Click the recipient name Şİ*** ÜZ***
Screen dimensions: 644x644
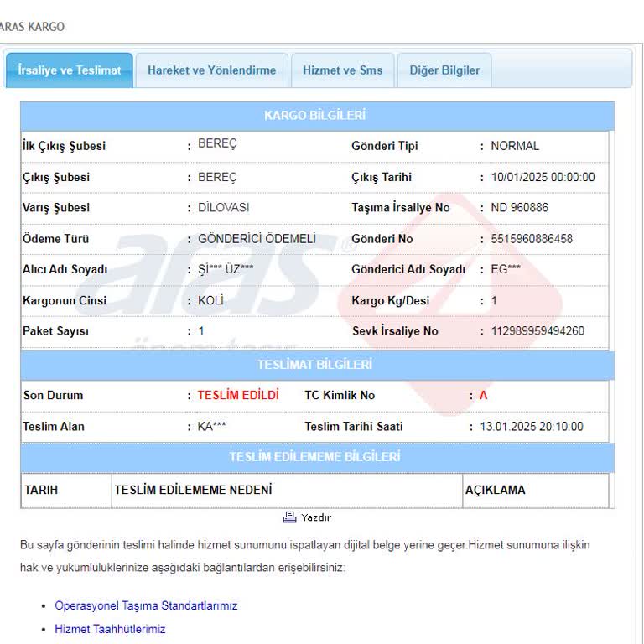[226, 269]
